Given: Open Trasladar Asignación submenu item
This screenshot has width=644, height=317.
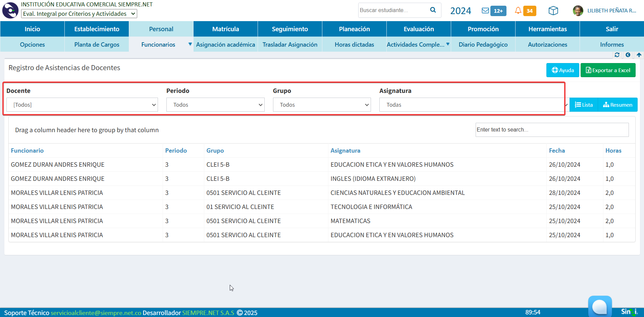Looking at the screenshot, I should pos(290,44).
